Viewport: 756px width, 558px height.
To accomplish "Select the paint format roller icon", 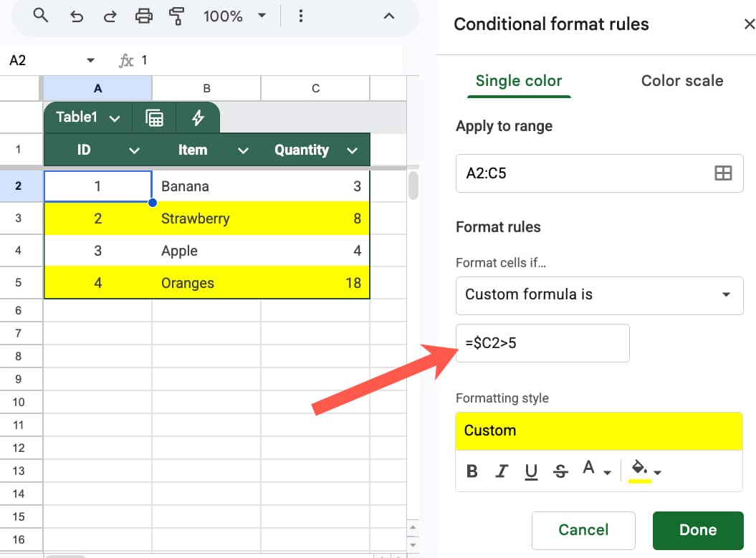I will coord(176,16).
